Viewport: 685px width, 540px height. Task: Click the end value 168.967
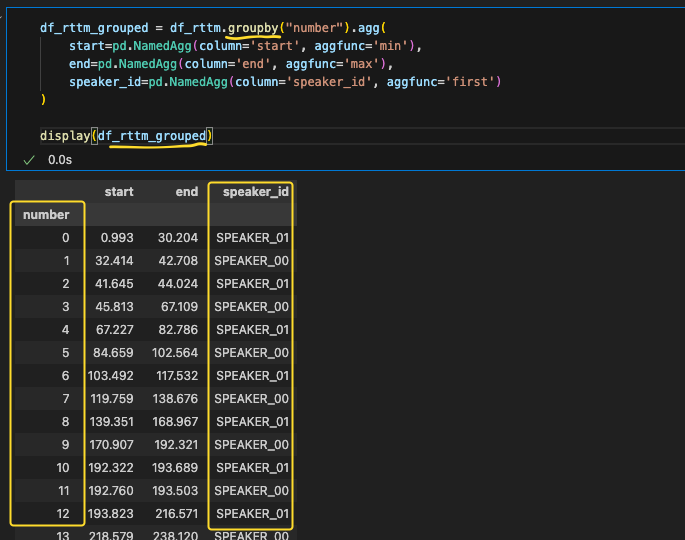tap(175, 422)
